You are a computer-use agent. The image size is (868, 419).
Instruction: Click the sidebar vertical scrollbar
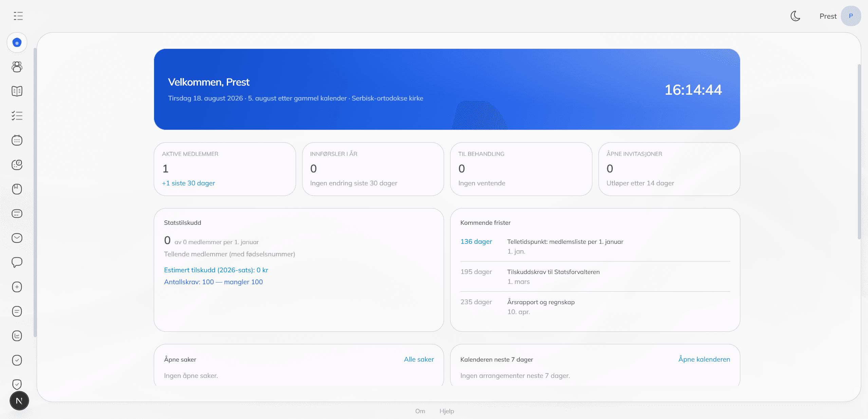point(35,192)
